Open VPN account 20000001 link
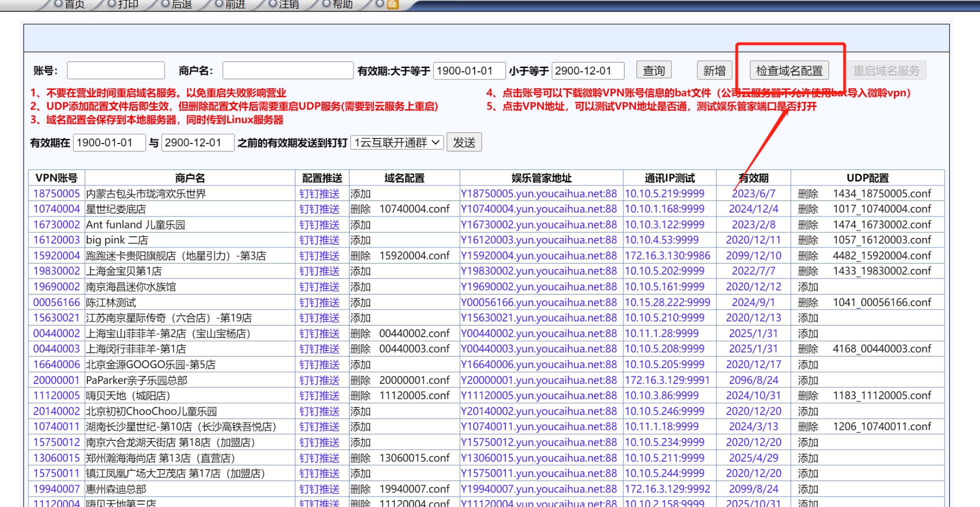Screen dimensions: 980x507 [56, 380]
